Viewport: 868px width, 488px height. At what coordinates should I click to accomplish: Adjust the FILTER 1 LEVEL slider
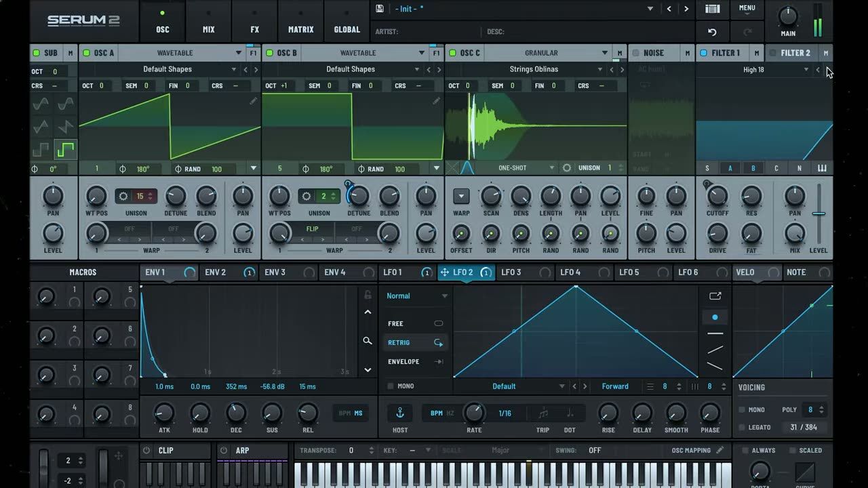tap(818, 214)
